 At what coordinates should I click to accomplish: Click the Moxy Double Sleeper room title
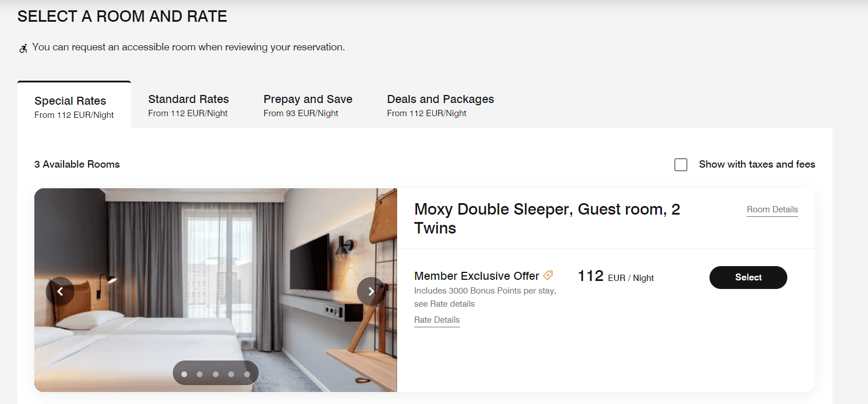click(546, 219)
